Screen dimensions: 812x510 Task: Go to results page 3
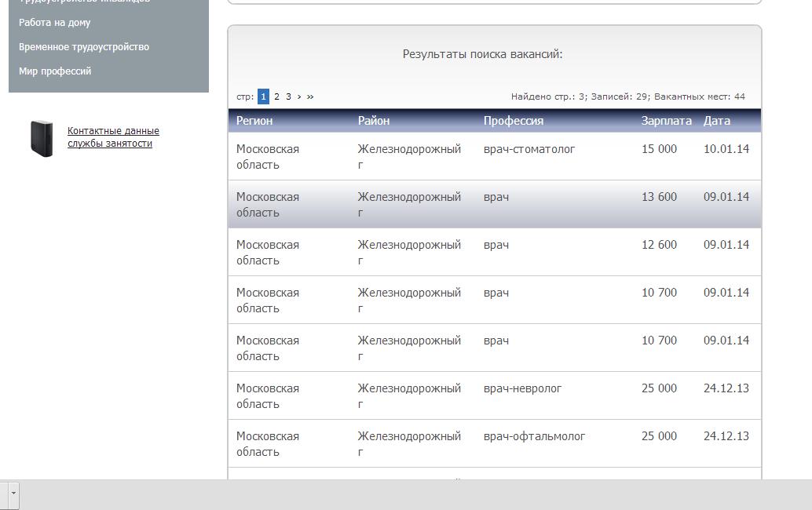pos(288,97)
